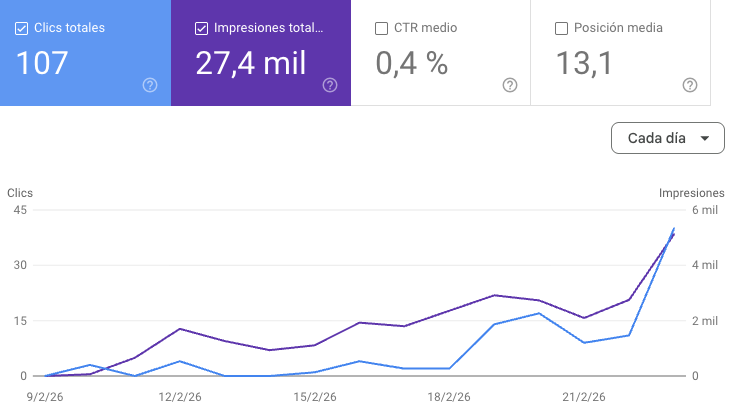Screen dimensions: 733x417
Task: Click the 15/2/26 date label
Action: (315, 397)
